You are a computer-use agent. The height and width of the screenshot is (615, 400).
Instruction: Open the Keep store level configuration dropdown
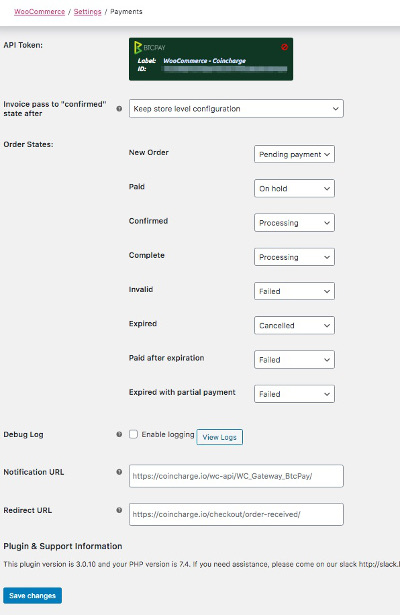click(236, 109)
